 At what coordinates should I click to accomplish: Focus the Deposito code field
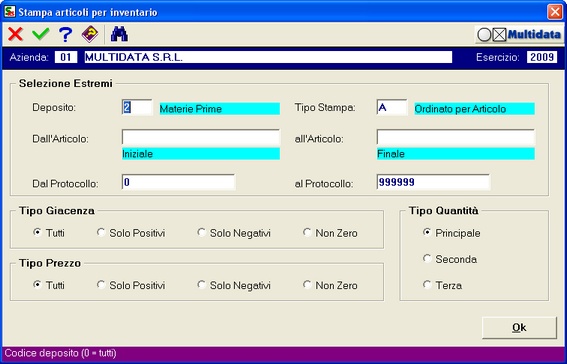pos(137,108)
